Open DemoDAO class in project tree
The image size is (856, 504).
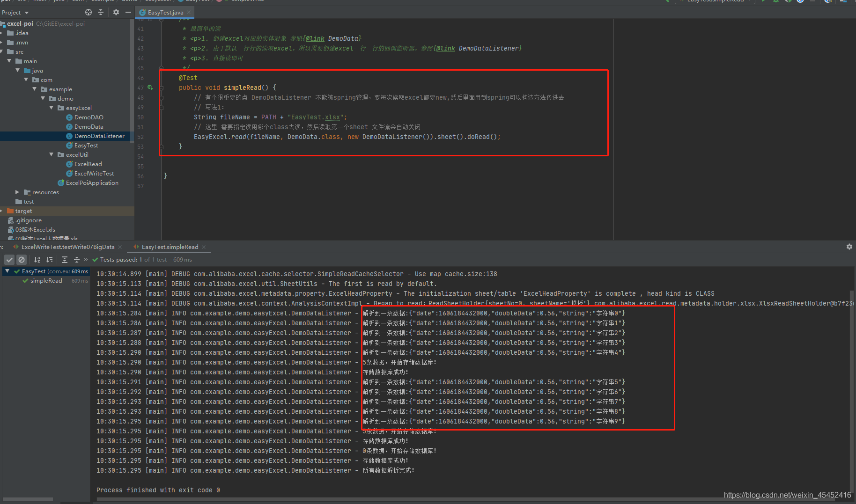[89, 117]
